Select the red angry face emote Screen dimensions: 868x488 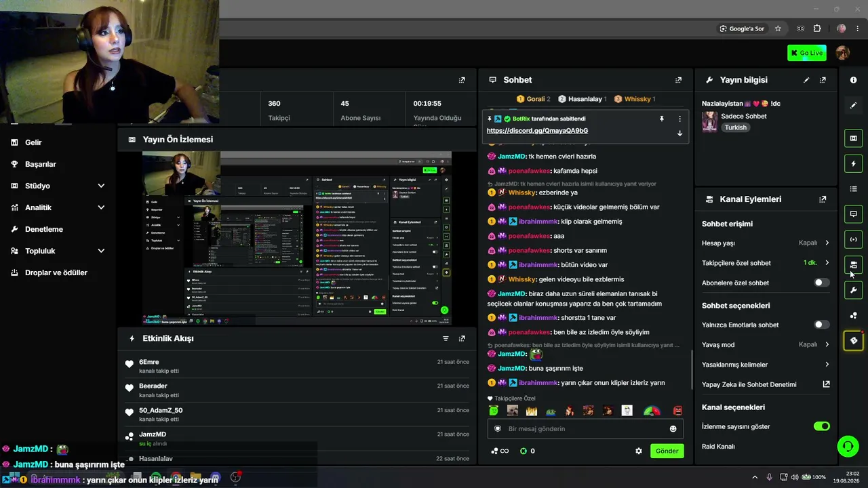677,411
